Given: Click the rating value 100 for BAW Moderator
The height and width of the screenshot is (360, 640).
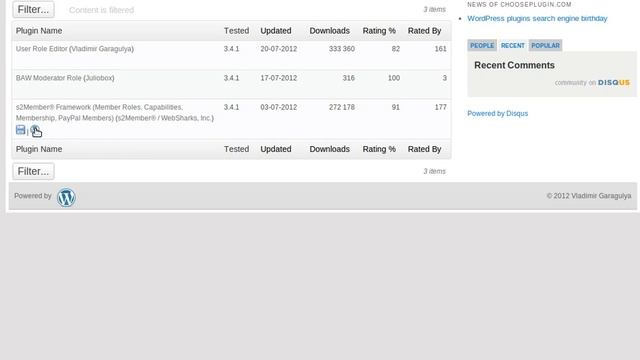Looking at the screenshot, I should tap(393, 78).
